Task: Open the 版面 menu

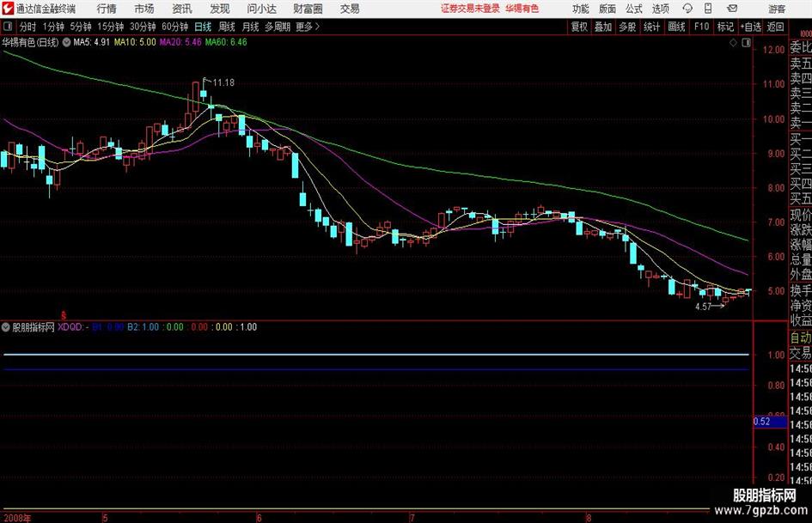Action: (x=607, y=9)
